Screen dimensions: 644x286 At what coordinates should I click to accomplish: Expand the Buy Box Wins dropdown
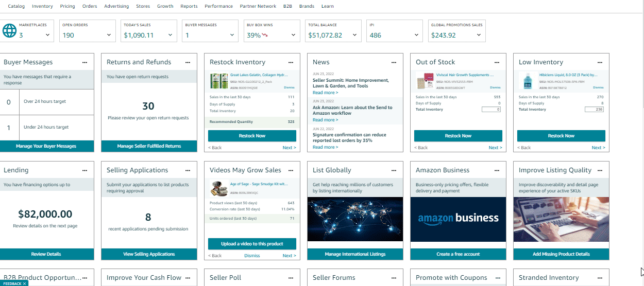[x=293, y=35]
